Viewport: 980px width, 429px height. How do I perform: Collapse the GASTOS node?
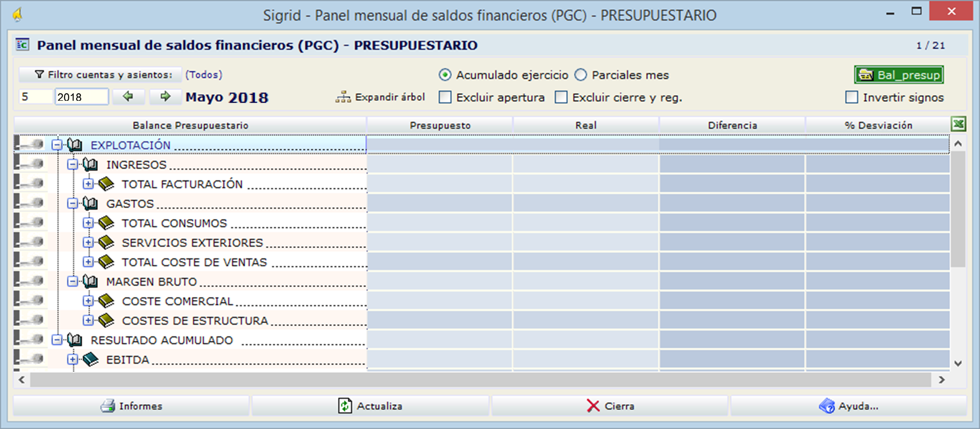click(73, 203)
